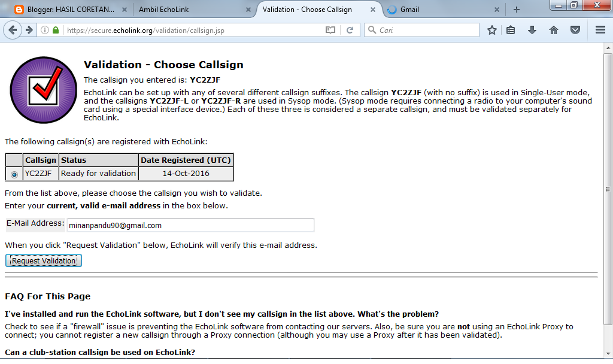Close the Gmail tab
Image resolution: width=613 pixels, height=364 pixels.
click(x=497, y=10)
